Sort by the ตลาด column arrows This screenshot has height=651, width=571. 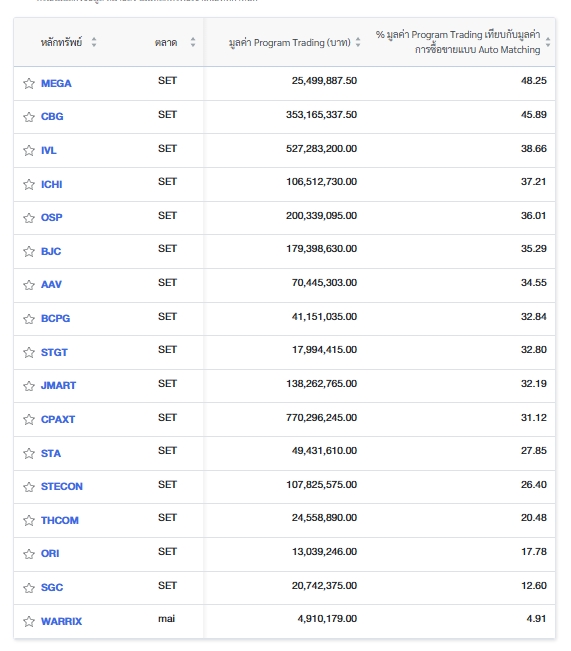coord(193,42)
